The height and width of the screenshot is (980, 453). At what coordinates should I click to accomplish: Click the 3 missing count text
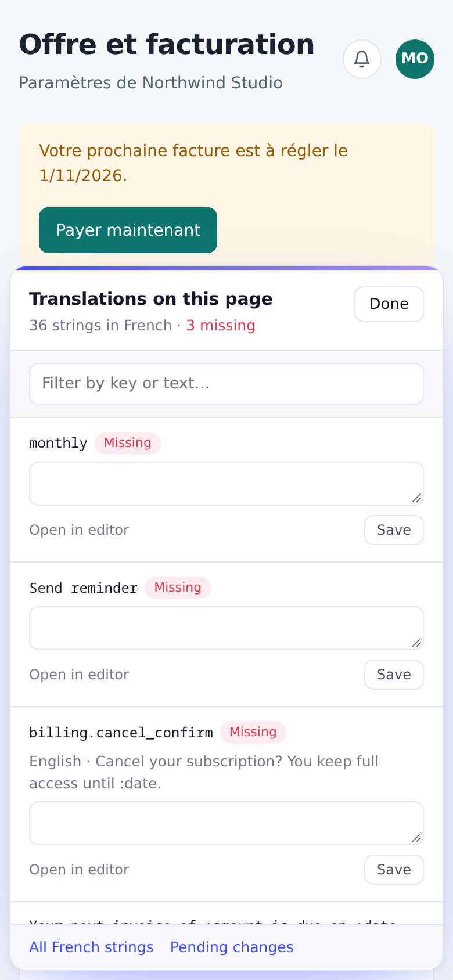(x=221, y=326)
